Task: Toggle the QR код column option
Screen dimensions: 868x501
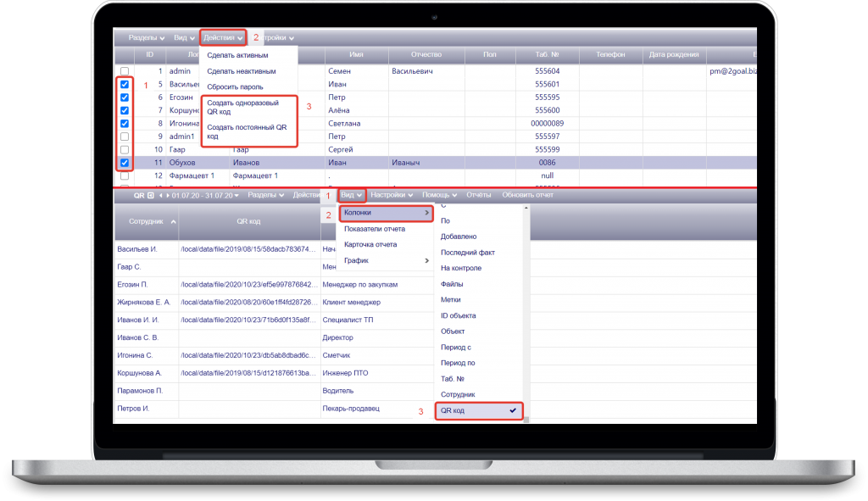Action: (x=479, y=411)
